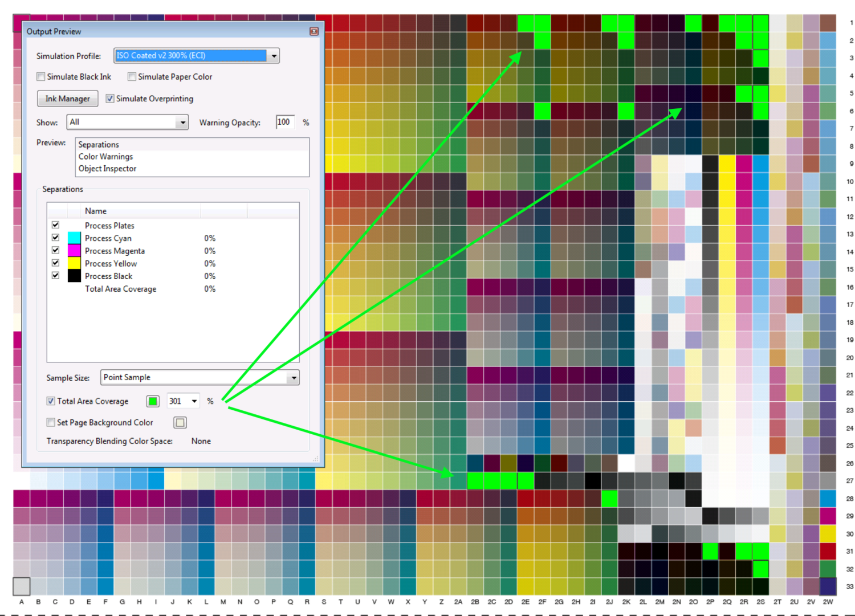Click the magenta swatch beside Process Magenta
855x616 pixels.
click(x=74, y=251)
